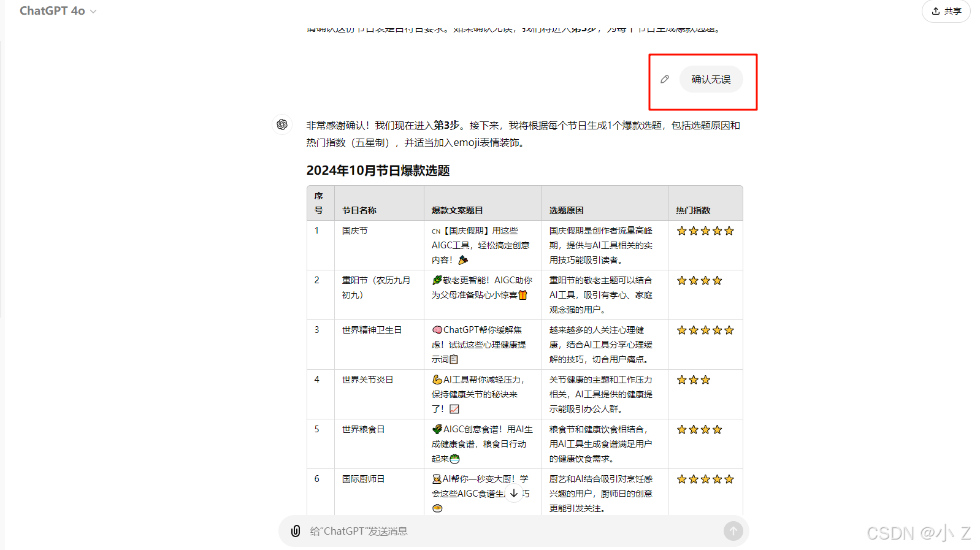The image size is (980, 550).
Task: Click the sequence number 1 cell
Action: tap(321, 245)
